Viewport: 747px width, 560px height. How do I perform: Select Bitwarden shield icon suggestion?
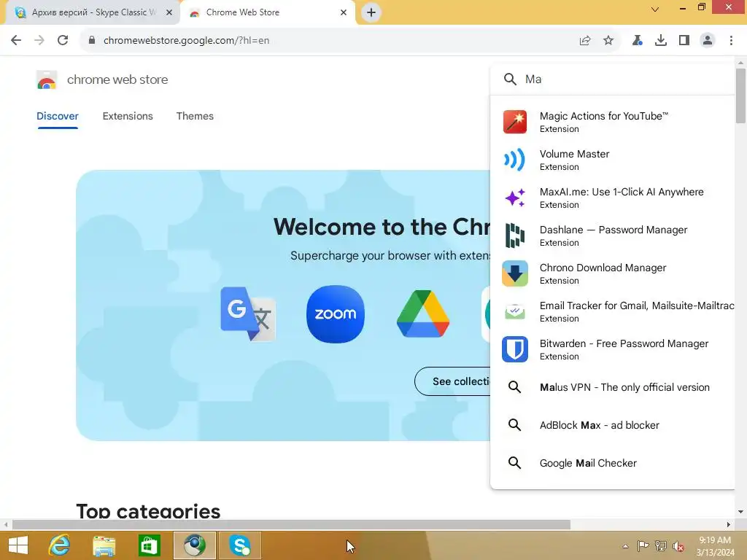coord(514,349)
